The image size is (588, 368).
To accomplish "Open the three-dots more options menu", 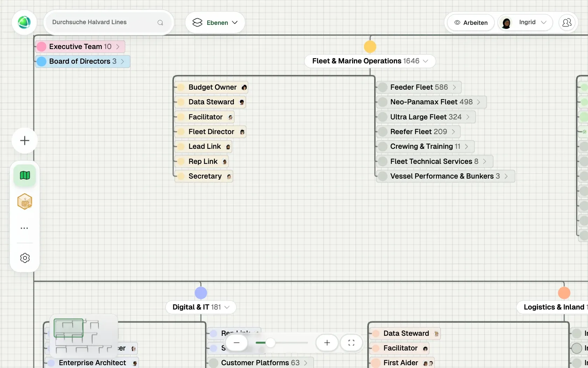I will pos(24,228).
